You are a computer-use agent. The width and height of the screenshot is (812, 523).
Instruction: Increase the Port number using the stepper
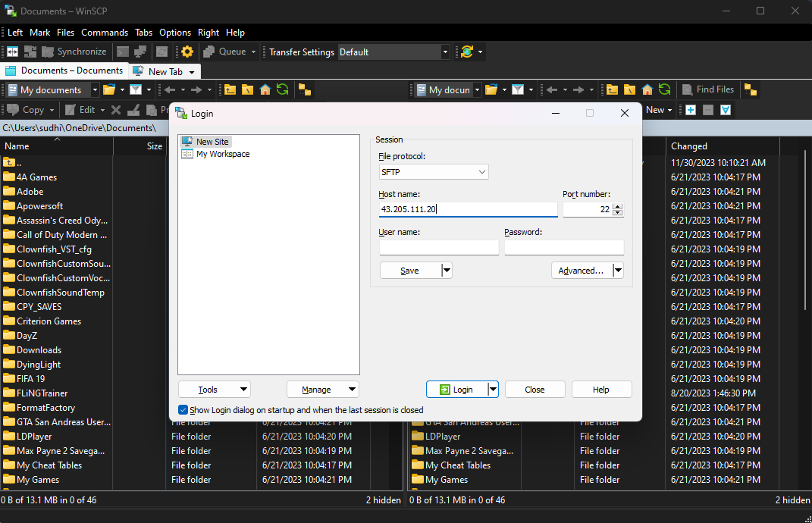[618, 206]
